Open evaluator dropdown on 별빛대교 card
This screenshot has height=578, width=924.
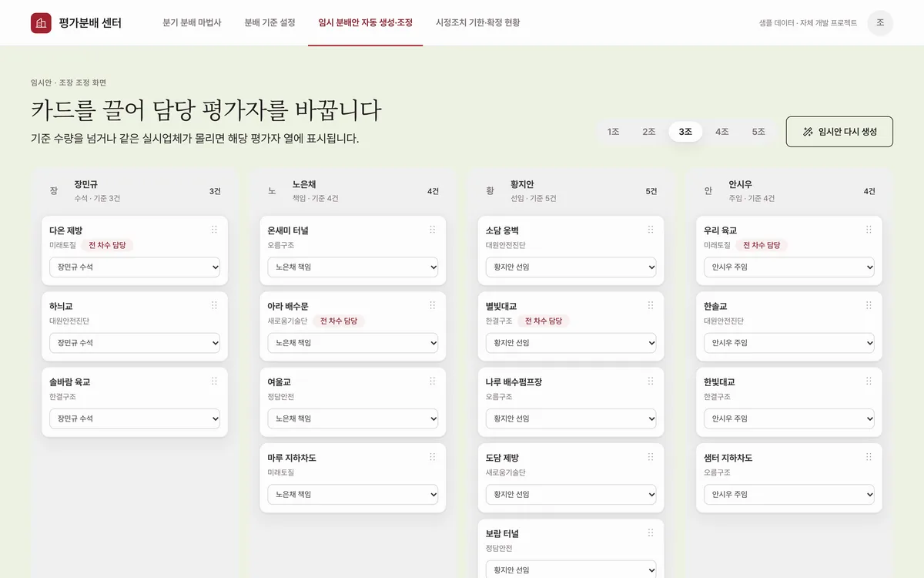571,343
